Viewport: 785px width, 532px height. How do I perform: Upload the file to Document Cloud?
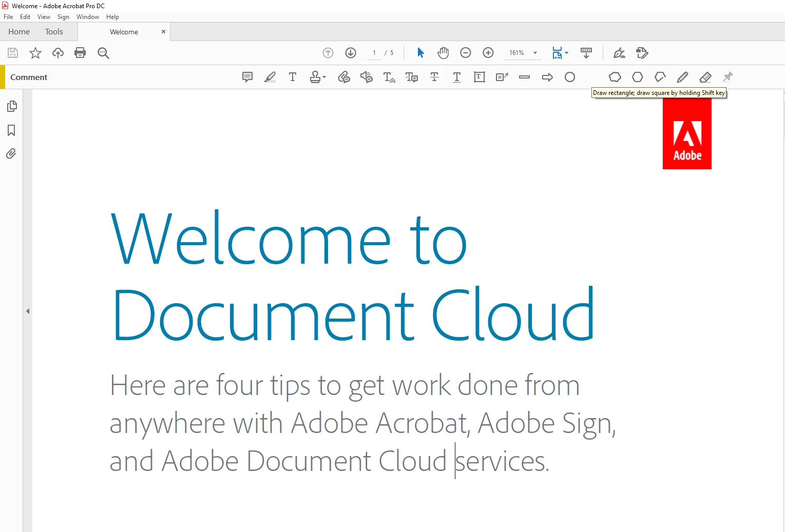click(58, 53)
